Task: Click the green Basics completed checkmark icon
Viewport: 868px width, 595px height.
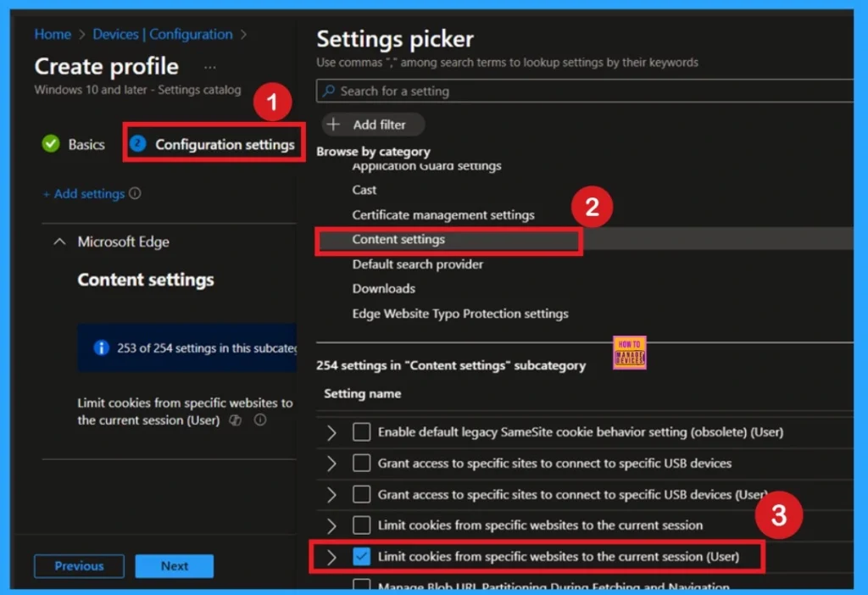Action: (x=50, y=144)
